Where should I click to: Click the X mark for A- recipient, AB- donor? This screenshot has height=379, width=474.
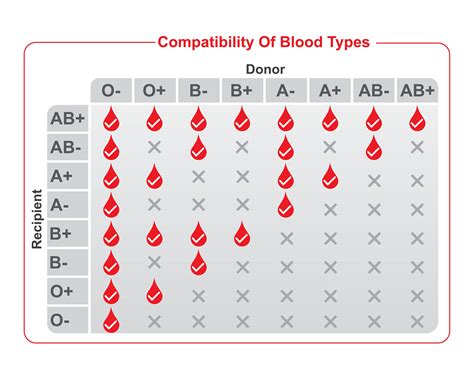coord(374,210)
